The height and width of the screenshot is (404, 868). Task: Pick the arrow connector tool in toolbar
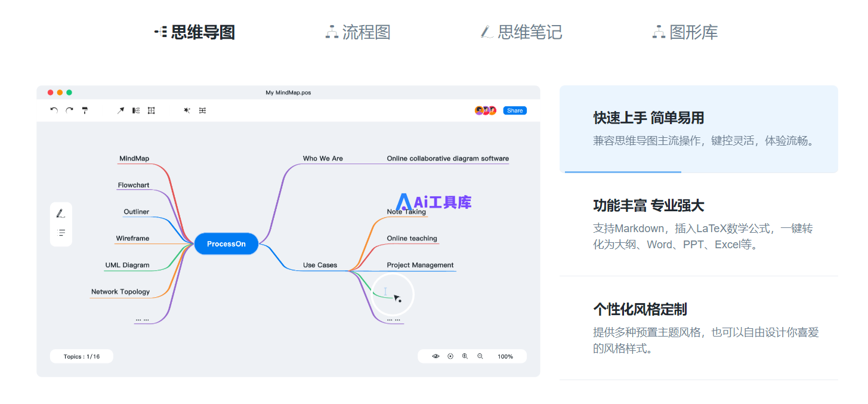pyautogui.click(x=121, y=110)
